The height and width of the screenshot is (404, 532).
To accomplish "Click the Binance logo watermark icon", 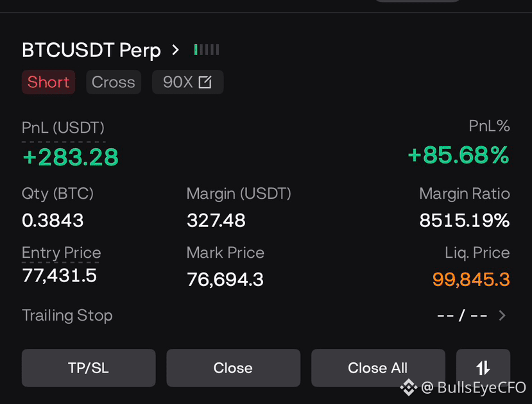I will [409, 387].
